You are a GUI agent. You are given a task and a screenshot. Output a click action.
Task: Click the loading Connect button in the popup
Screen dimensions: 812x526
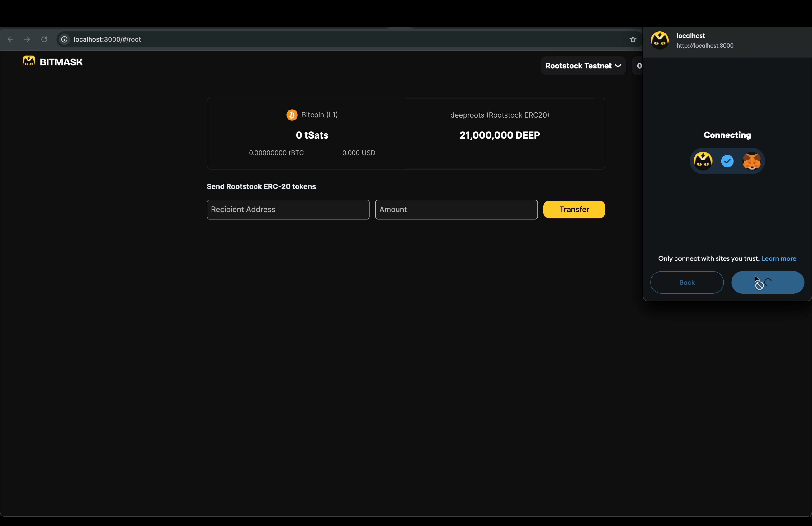(768, 283)
